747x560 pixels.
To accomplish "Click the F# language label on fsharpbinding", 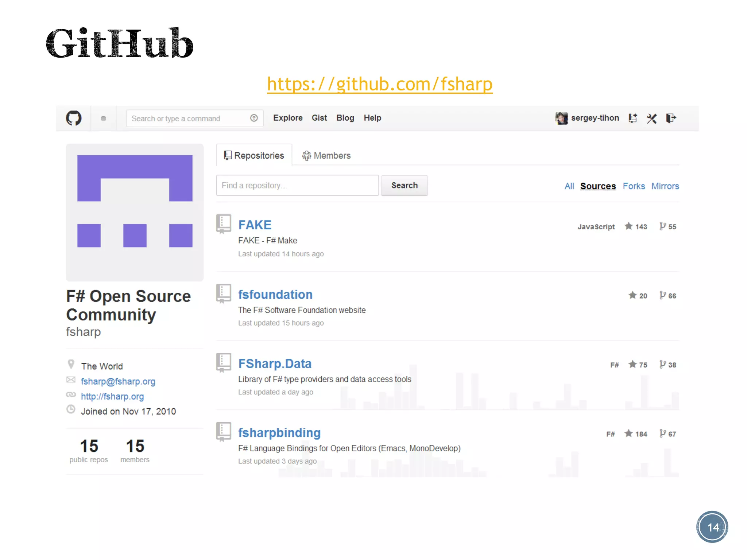I will (x=610, y=434).
